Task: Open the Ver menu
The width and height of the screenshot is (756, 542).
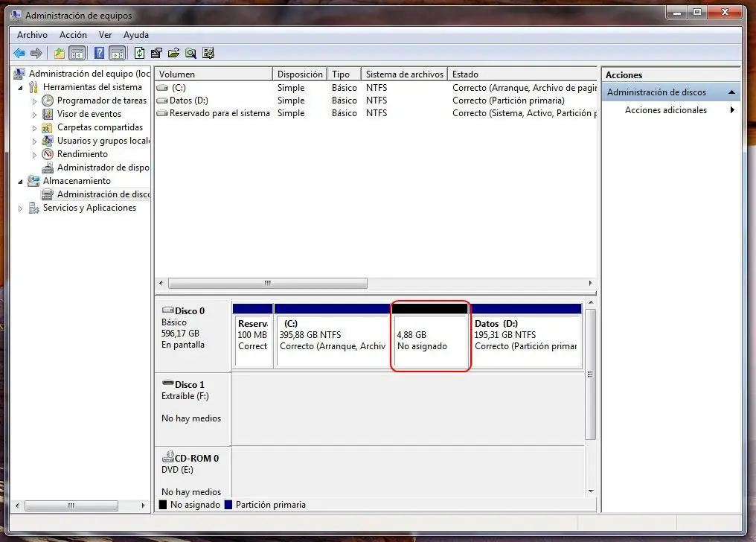Action: tap(106, 35)
